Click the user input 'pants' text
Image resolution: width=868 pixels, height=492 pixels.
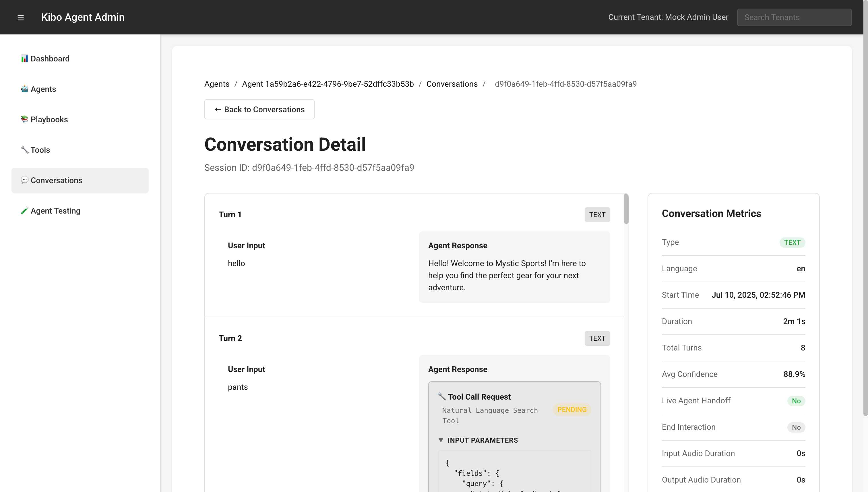pyautogui.click(x=238, y=387)
